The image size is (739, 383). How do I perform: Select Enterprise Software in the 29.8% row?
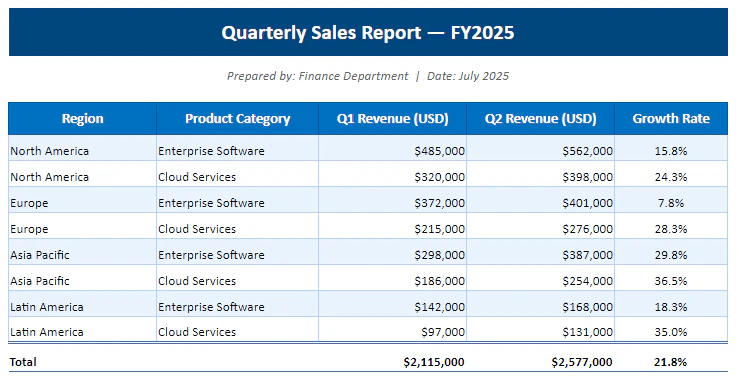(x=211, y=255)
